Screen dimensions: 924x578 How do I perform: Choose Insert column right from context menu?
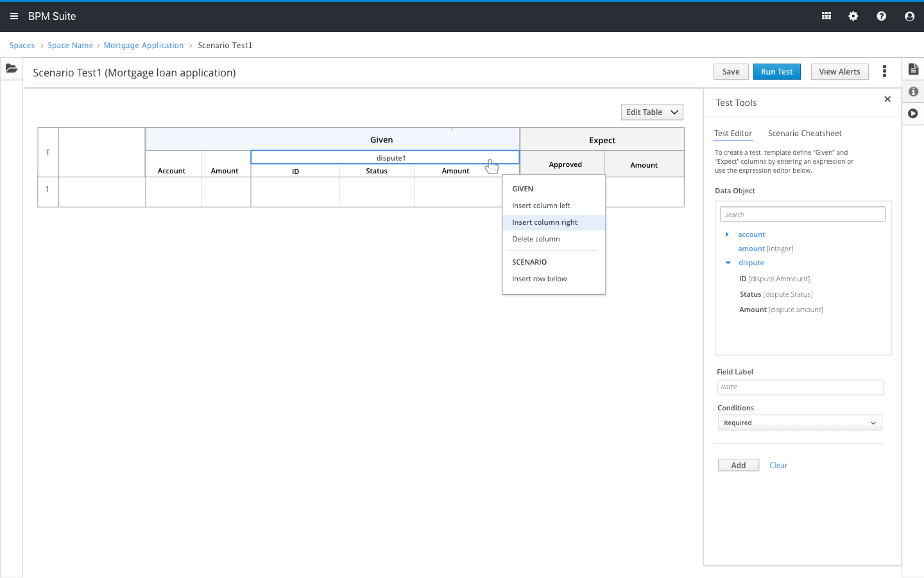point(545,222)
